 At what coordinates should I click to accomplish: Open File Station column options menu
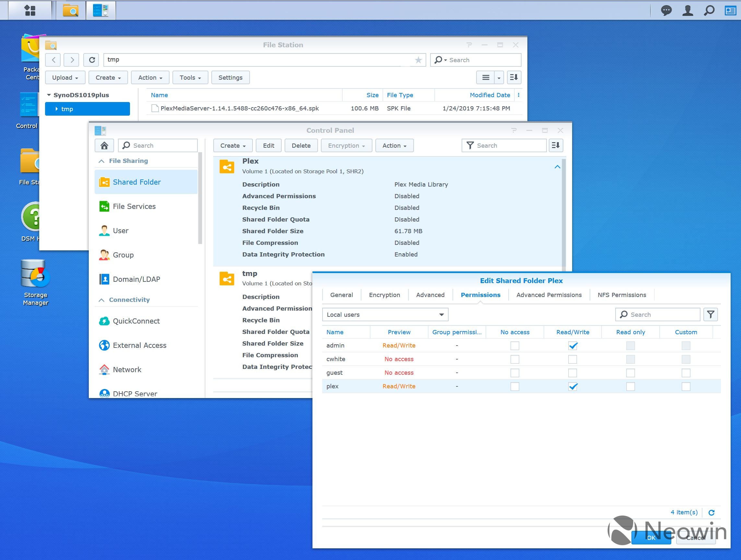tap(519, 95)
